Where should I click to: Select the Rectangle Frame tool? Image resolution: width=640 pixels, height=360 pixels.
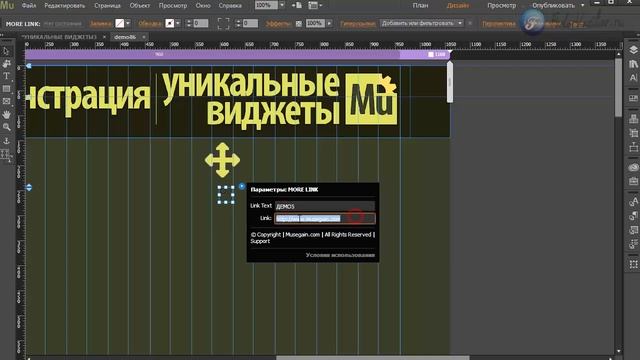pos(6,101)
